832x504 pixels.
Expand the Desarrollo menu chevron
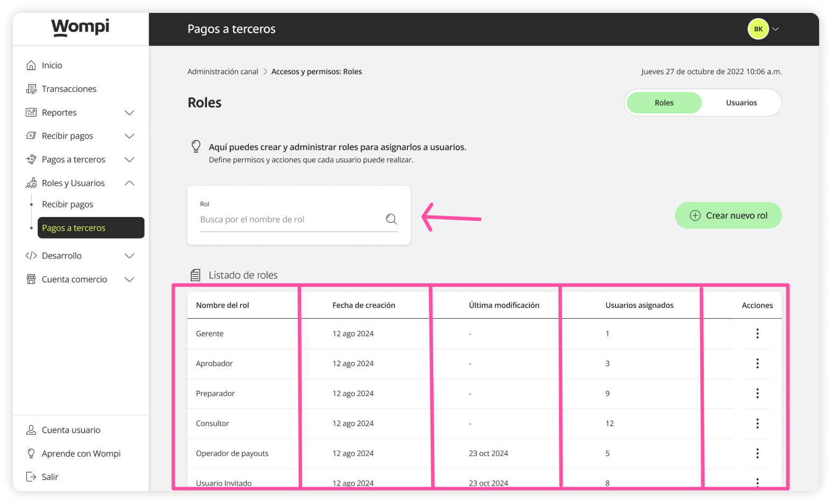(x=130, y=255)
